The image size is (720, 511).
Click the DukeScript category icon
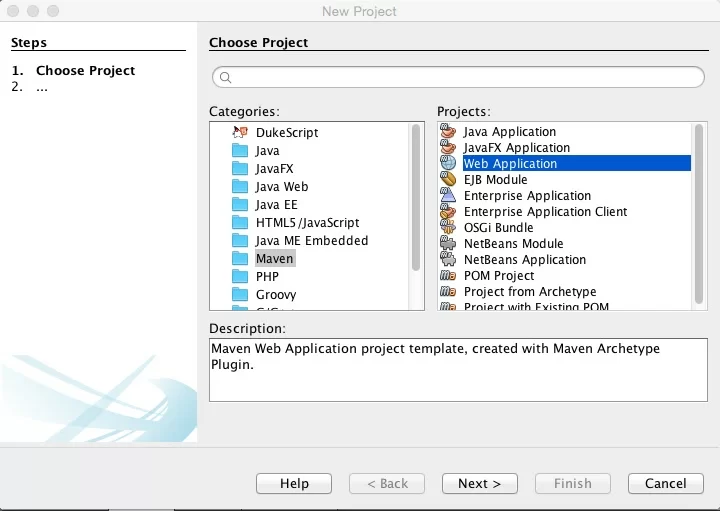240,132
